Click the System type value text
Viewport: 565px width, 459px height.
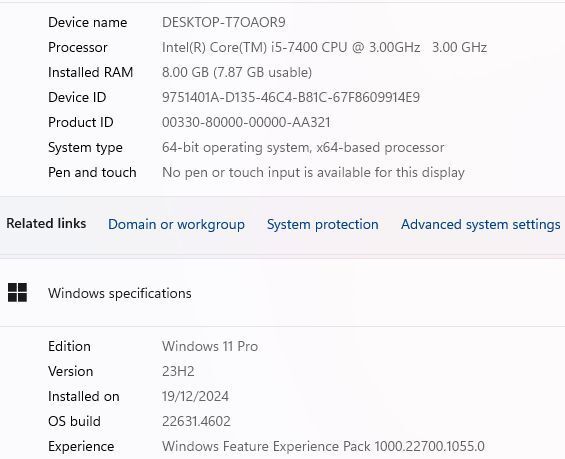click(303, 147)
